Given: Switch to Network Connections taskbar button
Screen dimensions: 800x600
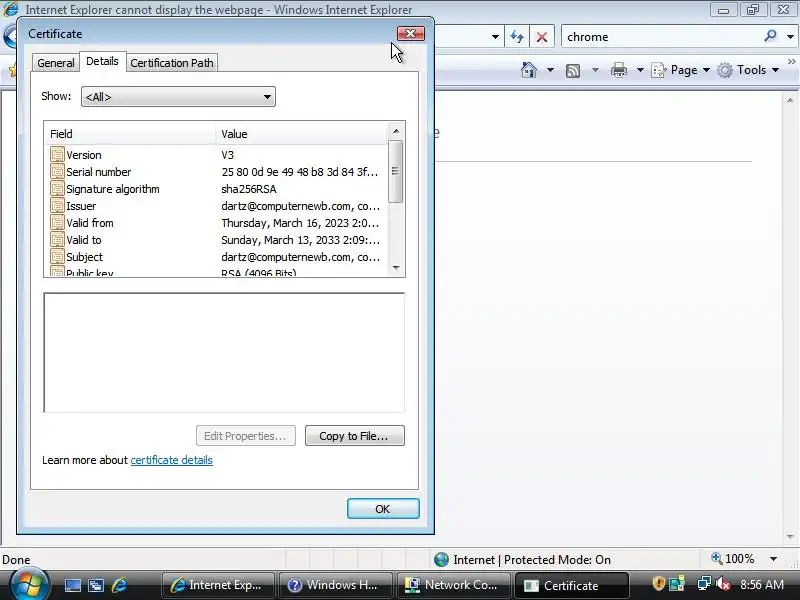Looking at the screenshot, I should tap(454, 585).
